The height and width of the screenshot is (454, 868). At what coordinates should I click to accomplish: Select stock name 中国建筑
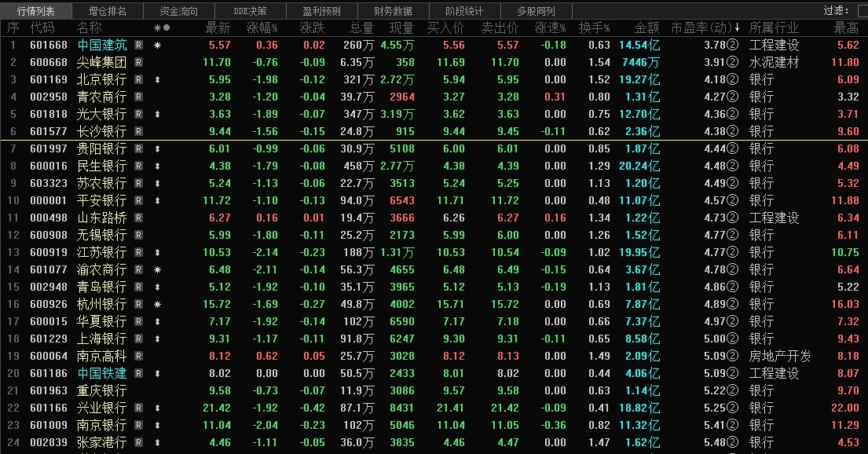click(102, 46)
